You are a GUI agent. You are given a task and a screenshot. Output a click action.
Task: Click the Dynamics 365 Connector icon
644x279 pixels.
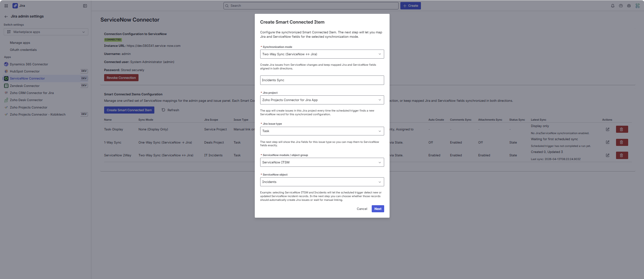coord(6,64)
